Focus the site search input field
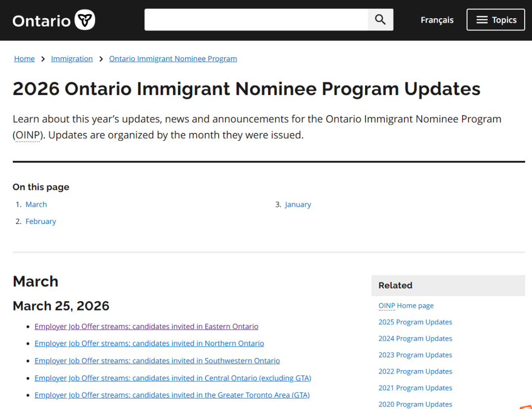 (256, 20)
